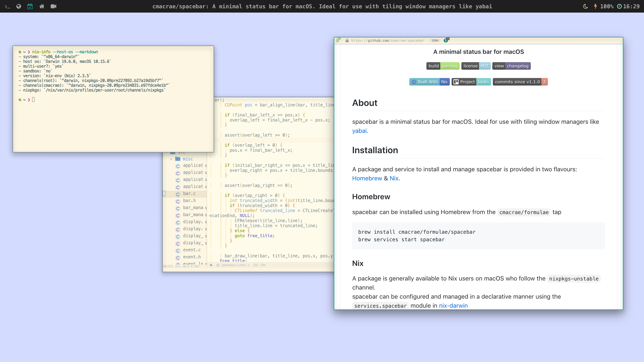Click the lightning battery power icon

pos(595,6)
